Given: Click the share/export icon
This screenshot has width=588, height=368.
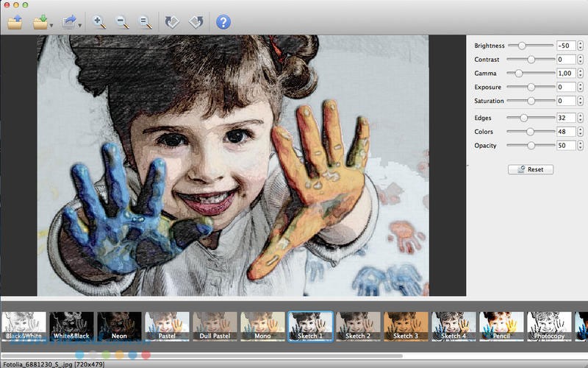Looking at the screenshot, I should (x=69, y=22).
